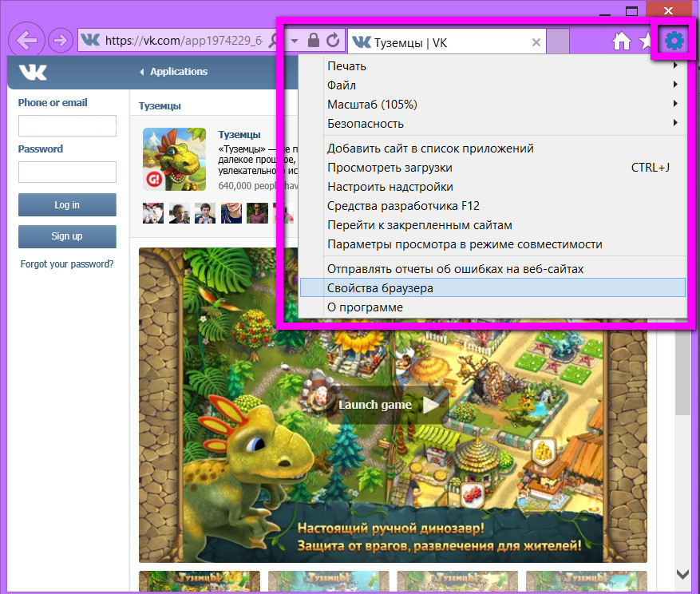
Task: Select Свойства браузера menu item
Action: click(x=492, y=288)
